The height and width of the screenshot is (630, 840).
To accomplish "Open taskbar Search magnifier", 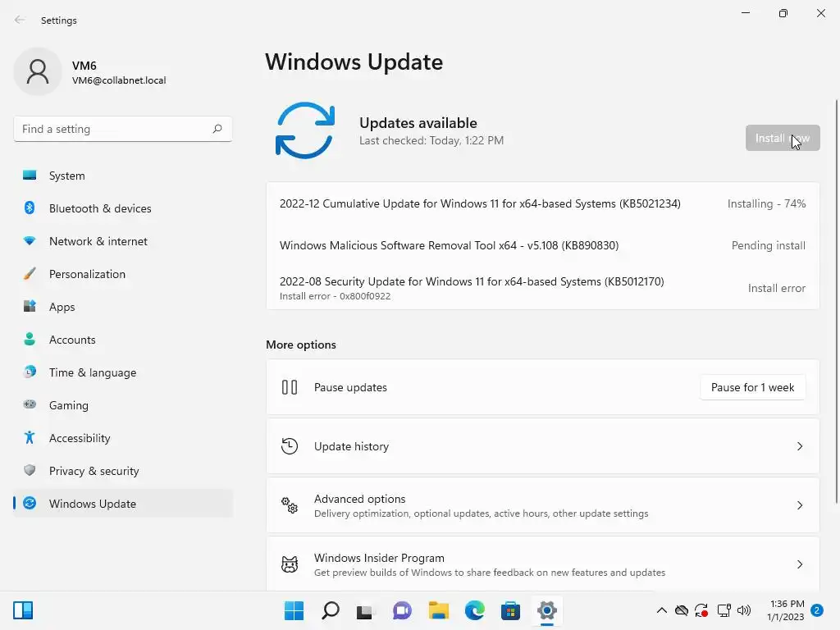I will (x=330, y=610).
